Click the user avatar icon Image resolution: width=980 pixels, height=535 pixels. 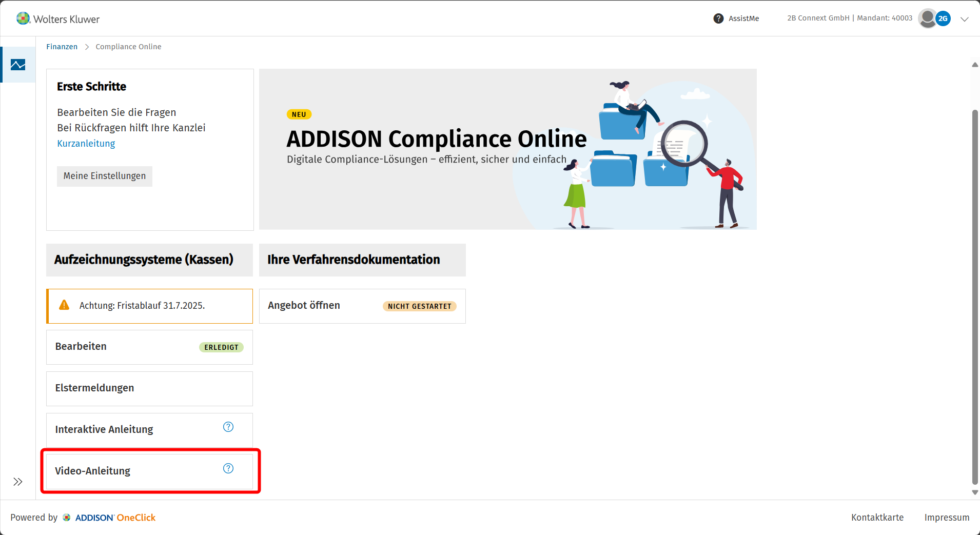(927, 18)
